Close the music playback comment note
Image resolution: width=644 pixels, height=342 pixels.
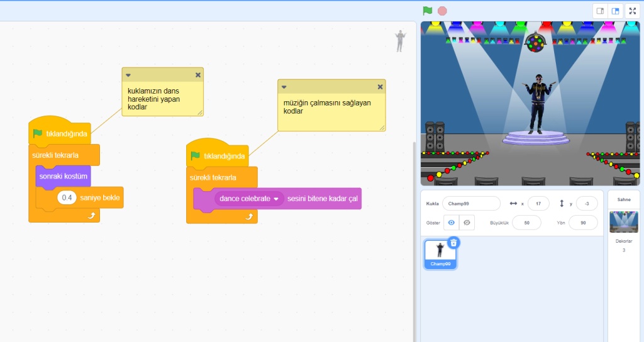380,87
